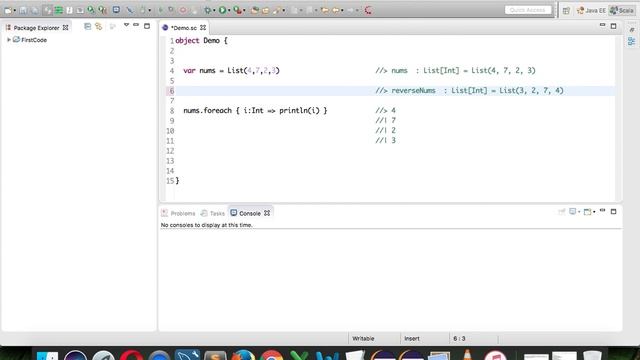The height and width of the screenshot is (360, 640).
Task: Click the 'nums.foreach' code line
Action: point(255,111)
